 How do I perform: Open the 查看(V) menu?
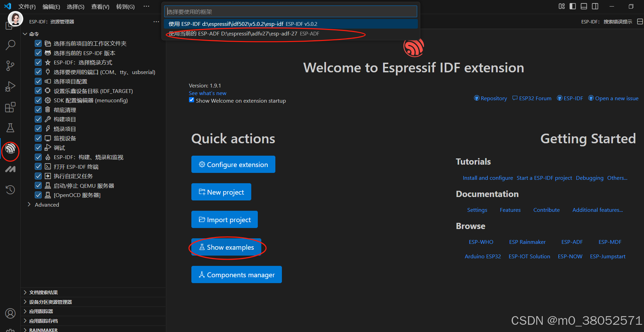pyautogui.click(x=100, y=6)
